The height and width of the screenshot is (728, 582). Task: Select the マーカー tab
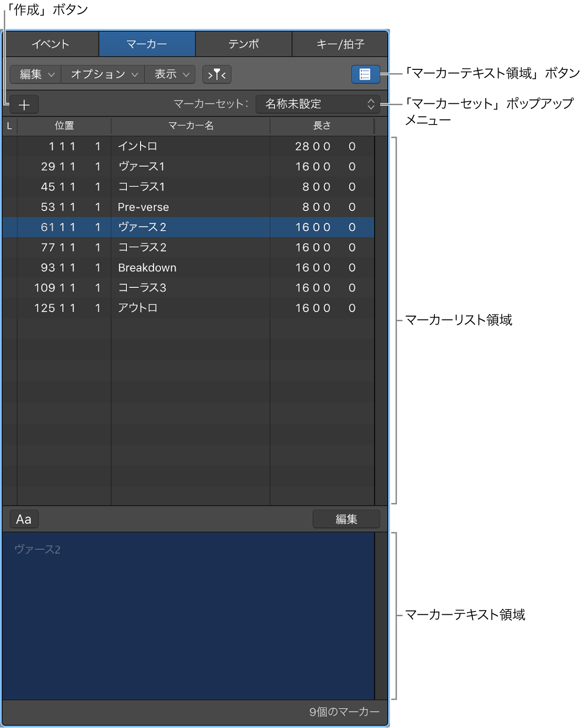click(147, 44)
